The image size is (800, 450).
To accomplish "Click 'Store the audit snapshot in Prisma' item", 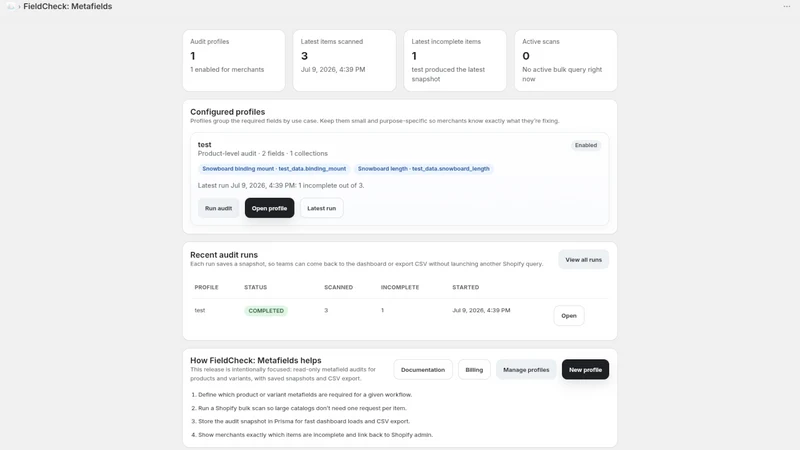I will (x=304, y=421).
